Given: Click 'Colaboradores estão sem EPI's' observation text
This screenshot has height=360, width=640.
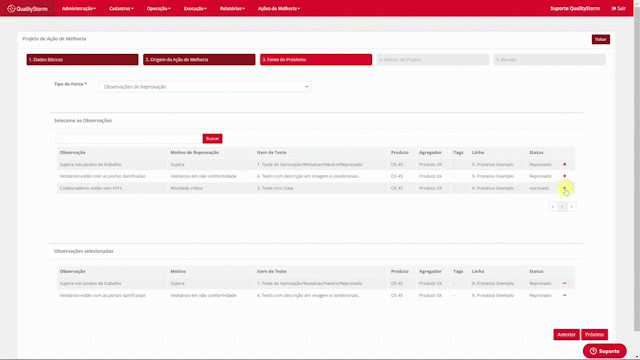Looking at the screenshot, I should coord(91,188).
